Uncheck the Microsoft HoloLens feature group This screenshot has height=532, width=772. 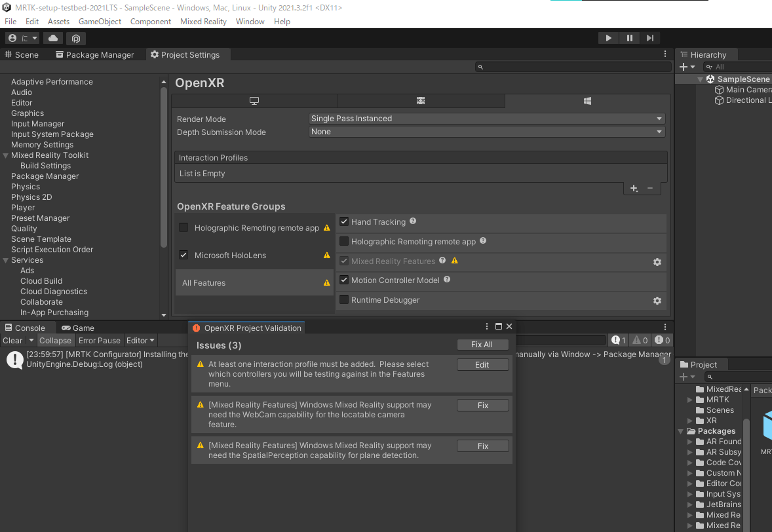tap(183, 255)
